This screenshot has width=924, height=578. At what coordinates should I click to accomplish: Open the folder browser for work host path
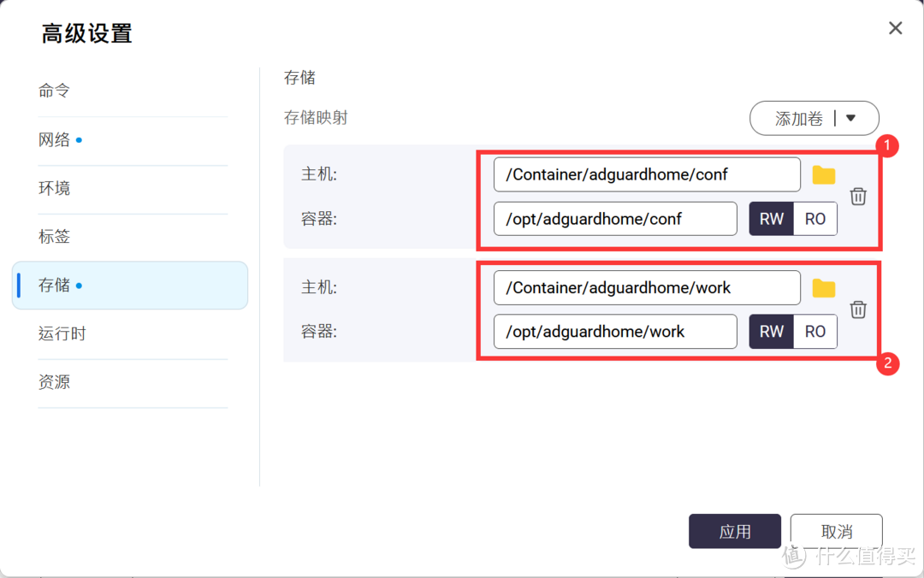pyautogui.click(x=823, y=288)
